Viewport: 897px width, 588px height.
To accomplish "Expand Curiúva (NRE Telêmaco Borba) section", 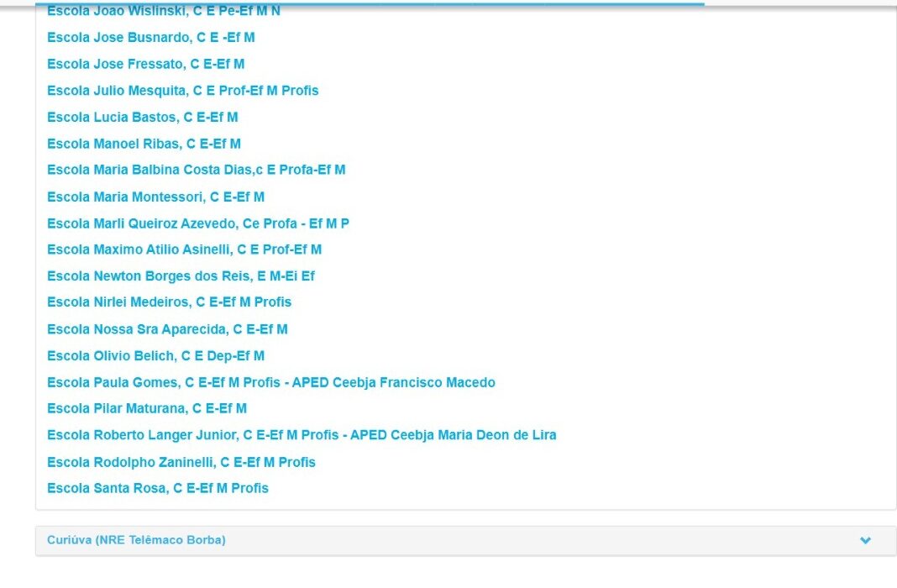I will (465, 540).
